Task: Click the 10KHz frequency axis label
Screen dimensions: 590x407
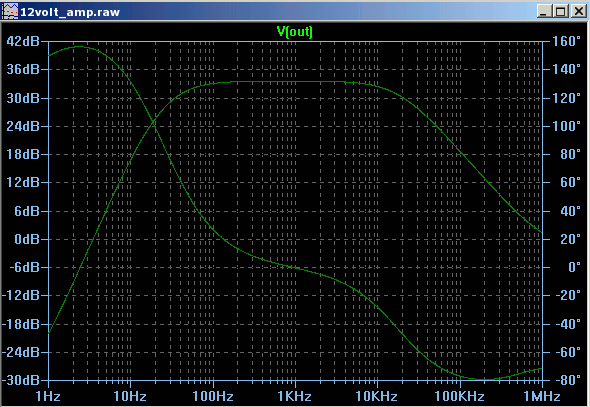Action: coord(376,396)
